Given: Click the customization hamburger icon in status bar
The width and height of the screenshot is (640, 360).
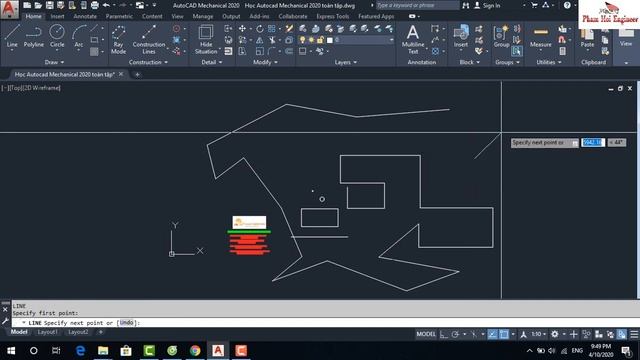Looking at the screenshot, I should click(634, 335).
